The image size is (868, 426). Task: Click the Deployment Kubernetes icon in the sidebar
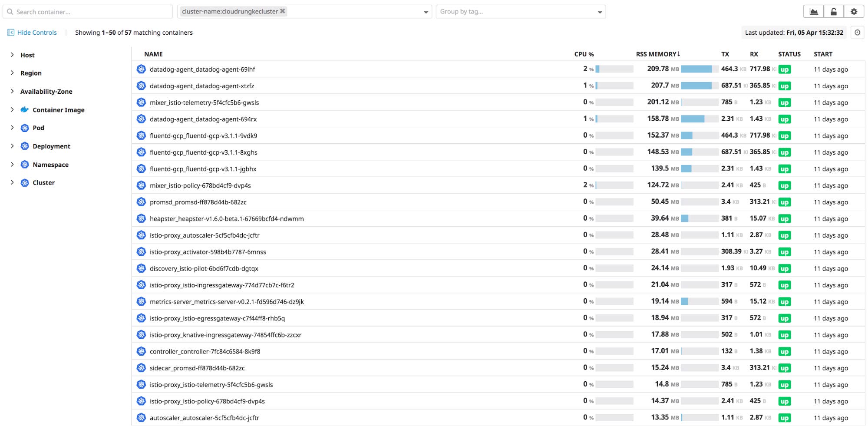pos(24,146)
